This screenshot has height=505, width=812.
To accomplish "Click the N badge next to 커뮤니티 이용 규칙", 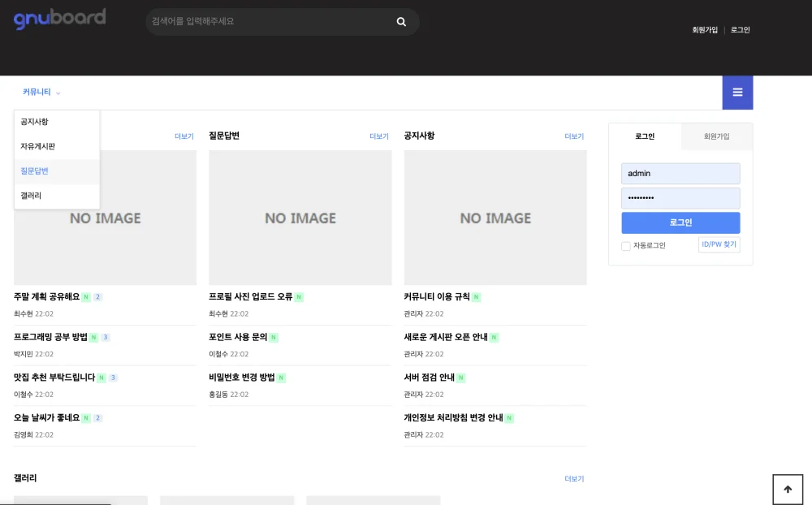I will (x=476, y=297).
